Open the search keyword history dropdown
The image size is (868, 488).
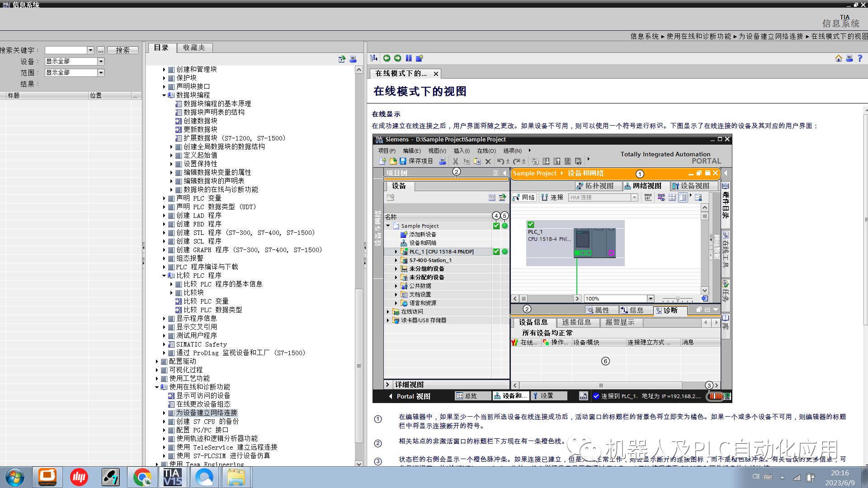[90, 50]
